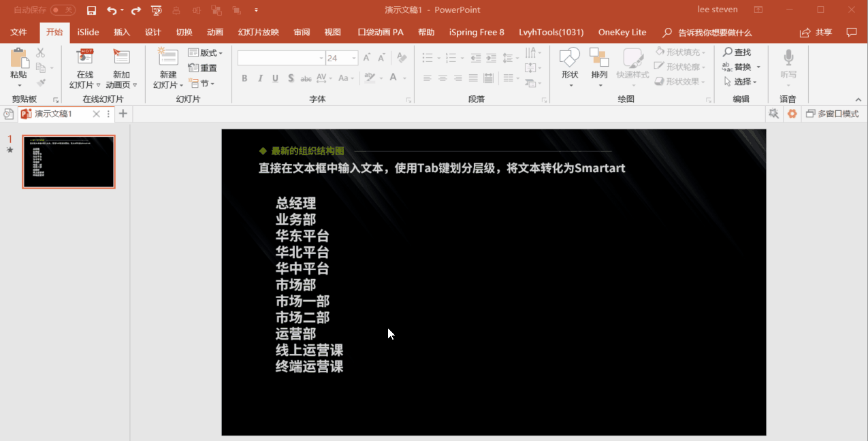The image size is (868, 441).
Task: Open the text highlight color picker
Action: (x=372, y=78)
